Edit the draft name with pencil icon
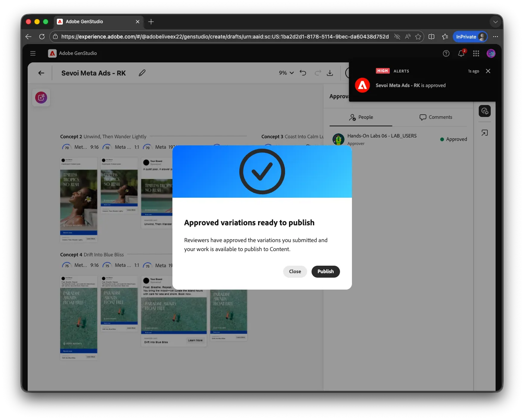 pyautogui.click(x=142, y=73)
